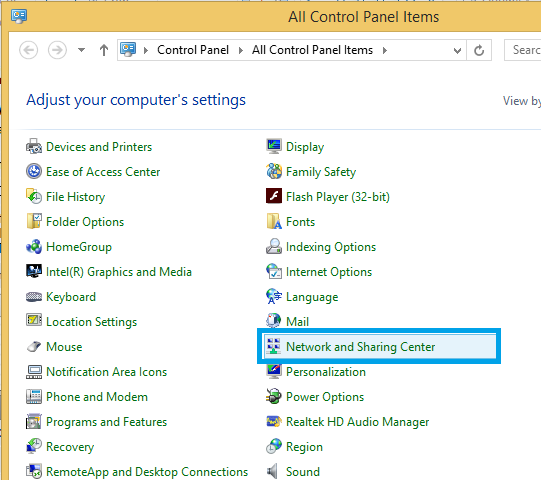
Task: Open the Sound link
Action: coord(303,472)
